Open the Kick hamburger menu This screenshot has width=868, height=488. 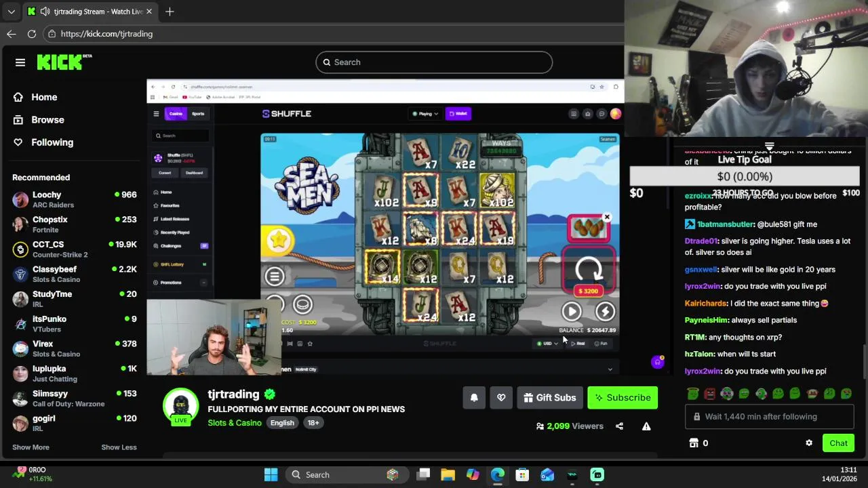(20, 62)
